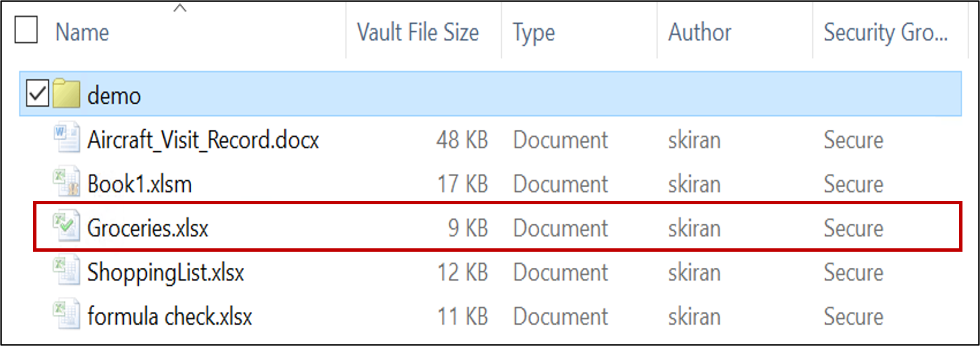
Task: Toggle the select-all checkbox in header
Action: coord(26,30)
